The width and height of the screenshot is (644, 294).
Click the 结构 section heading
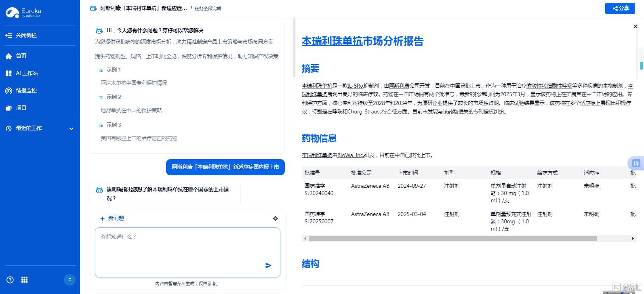tap(310, 264)
